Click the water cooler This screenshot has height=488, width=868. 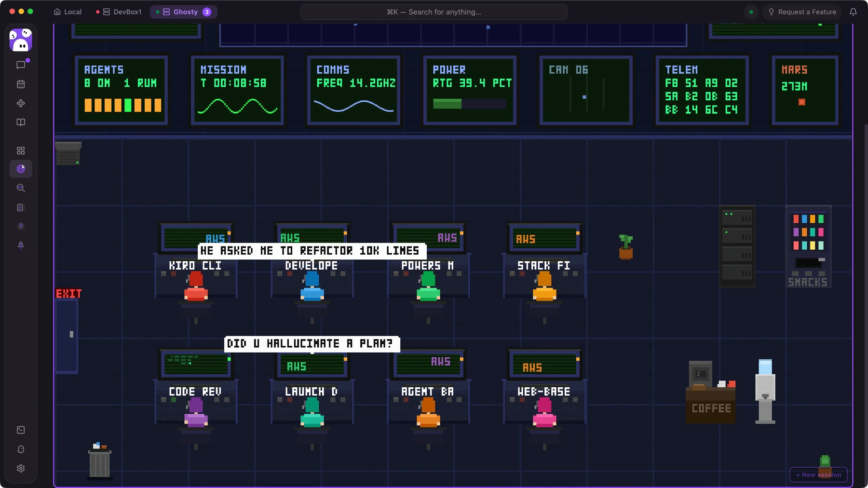point(765,391)
